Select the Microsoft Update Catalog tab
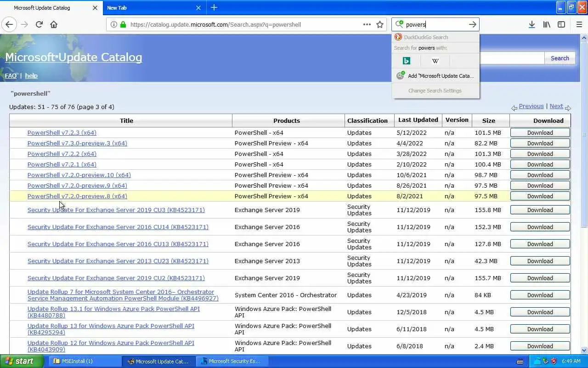Viewport: 588px width, 368px height. 51,8
